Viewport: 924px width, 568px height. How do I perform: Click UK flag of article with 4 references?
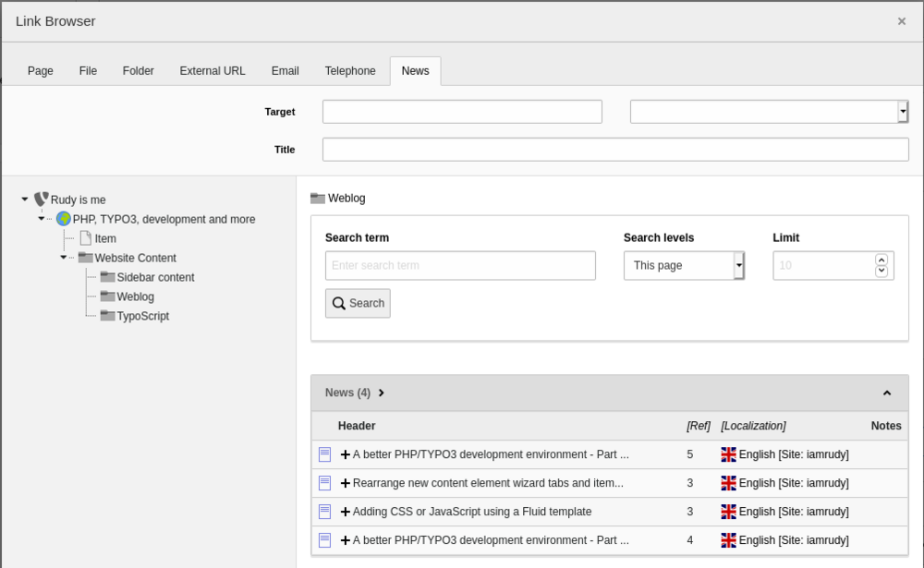pos(728,540)
